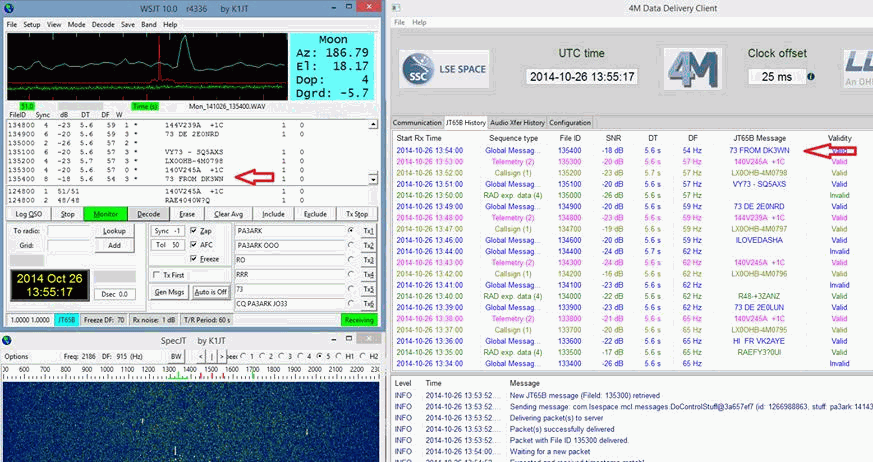Click the Gen Msgs button
Screen dimensions: 873x462
coord(169,292)
